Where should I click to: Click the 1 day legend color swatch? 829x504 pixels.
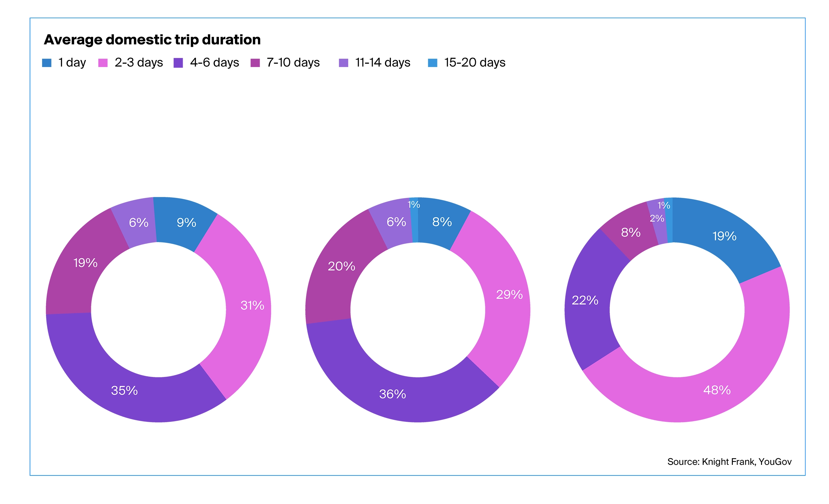[46, 63]
